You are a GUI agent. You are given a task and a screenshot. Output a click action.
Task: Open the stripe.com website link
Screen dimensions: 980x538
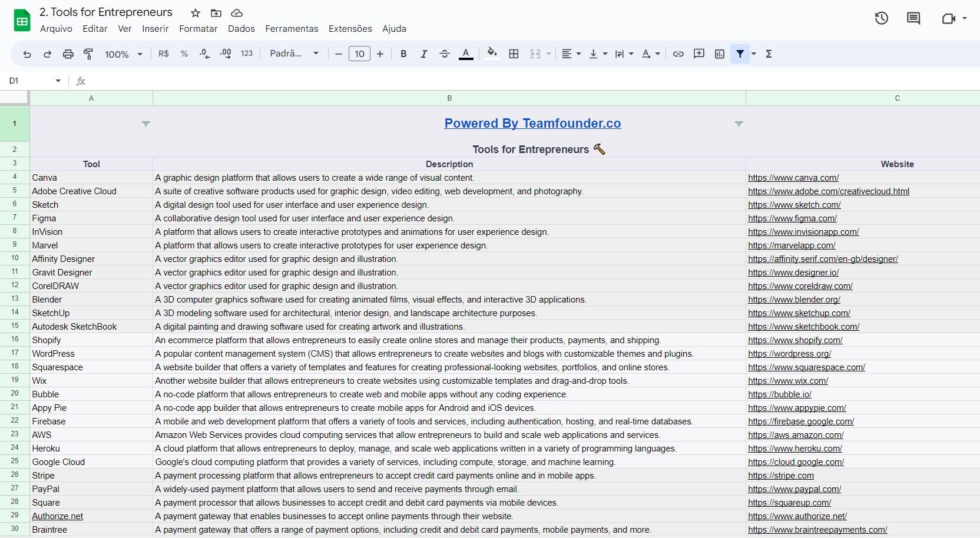tap(781, 476)
